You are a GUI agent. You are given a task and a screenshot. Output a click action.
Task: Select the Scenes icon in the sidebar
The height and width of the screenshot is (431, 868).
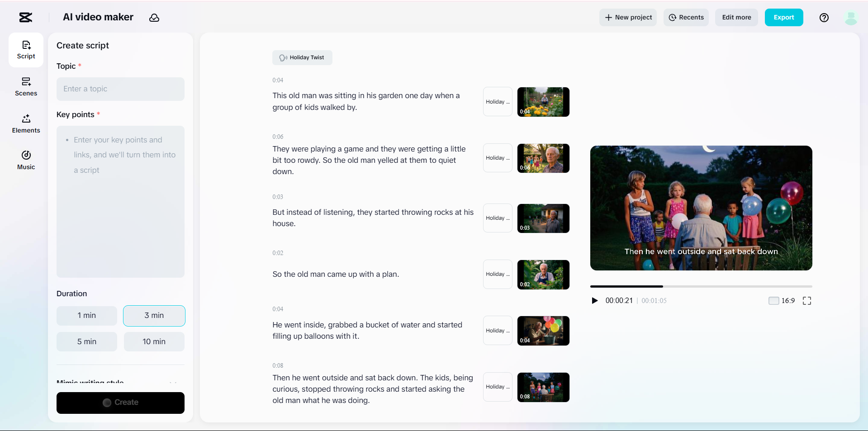(x=25, y=87)
